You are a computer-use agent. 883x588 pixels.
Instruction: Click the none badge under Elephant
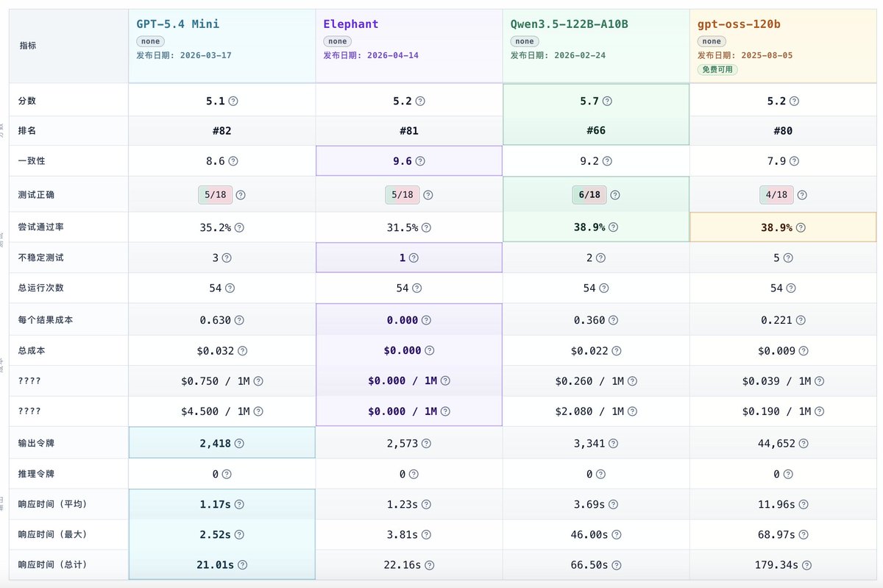coord(337,42)
